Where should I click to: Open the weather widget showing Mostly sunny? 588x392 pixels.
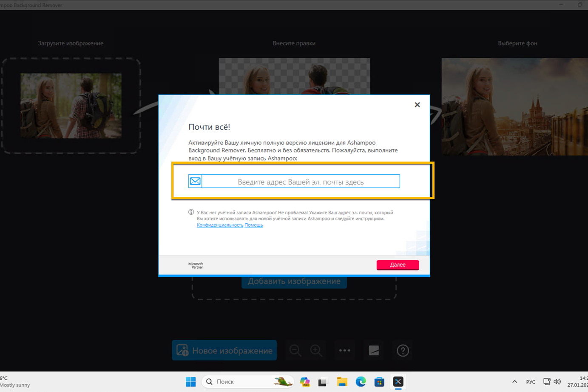[x=15, y=382]
